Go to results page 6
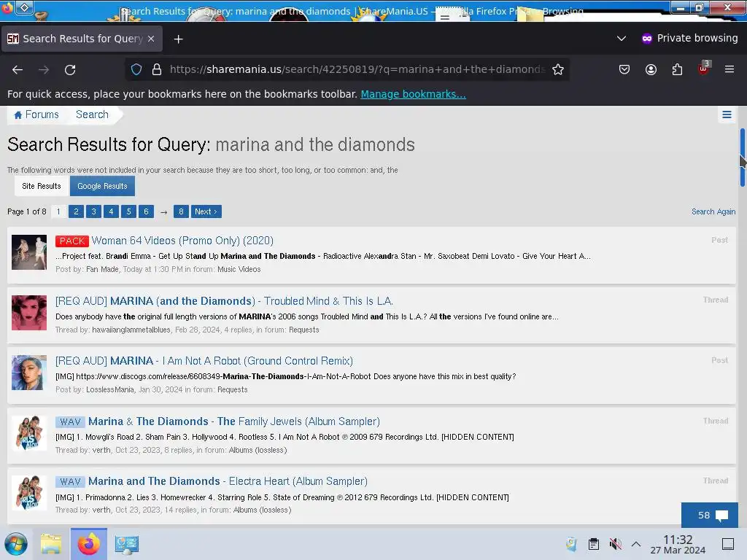 146,211
